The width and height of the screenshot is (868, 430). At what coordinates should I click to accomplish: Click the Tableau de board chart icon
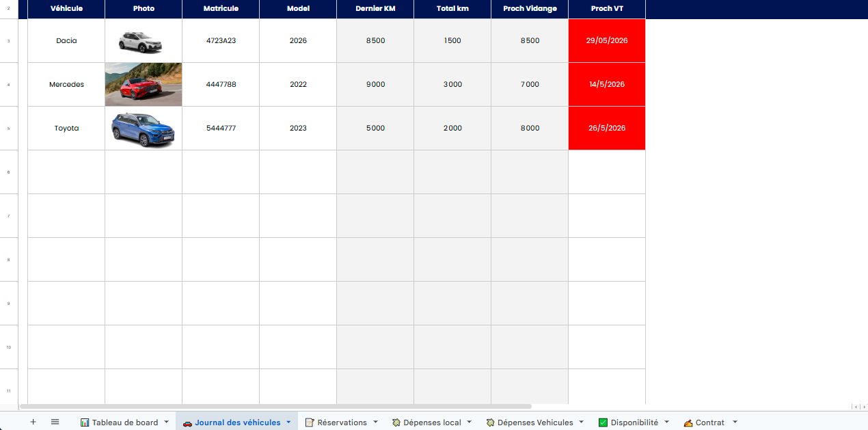tap(85, 422)
